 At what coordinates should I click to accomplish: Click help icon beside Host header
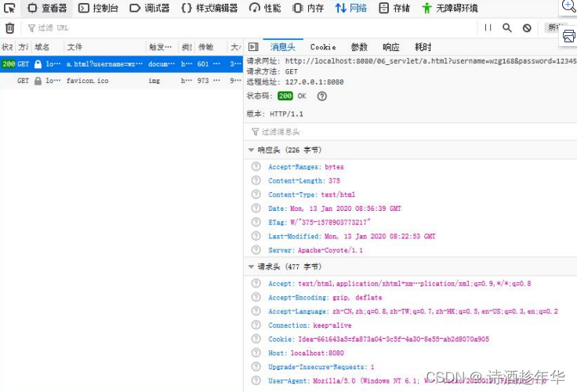[256, 353]
